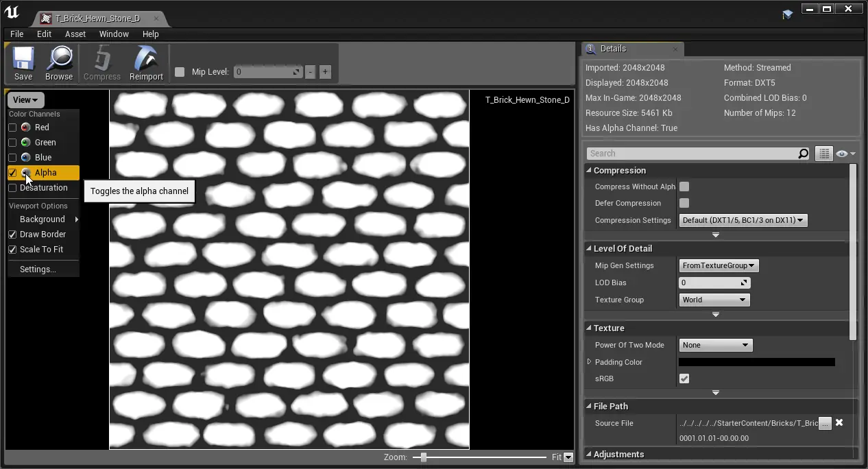Image resolution: width=868 pixels, height=469 pixels.
Task: Enable the Green channel checkbox
Action: pos(12,143)
